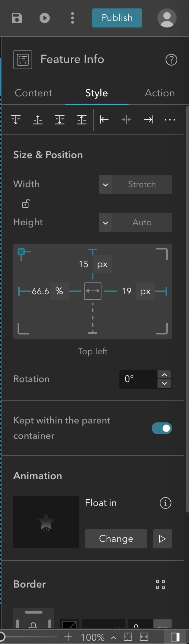Toggle the width-height aspect ratio lock
This screenshot has width=189, height=644.
click(x=26, y=203)
